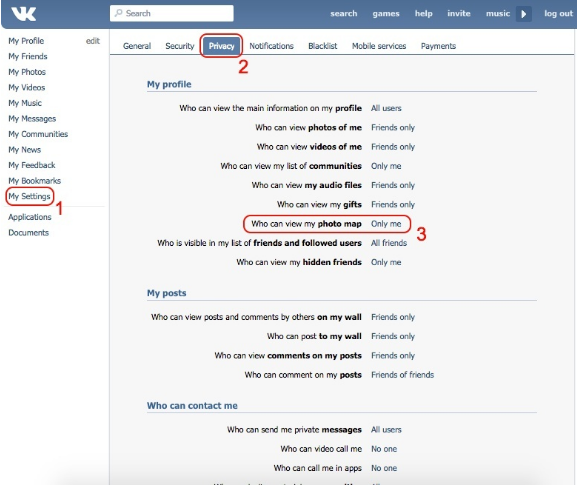The image size is (577, 486).
Task: Open Applications in the left sidebar
Action: [29, 217]
